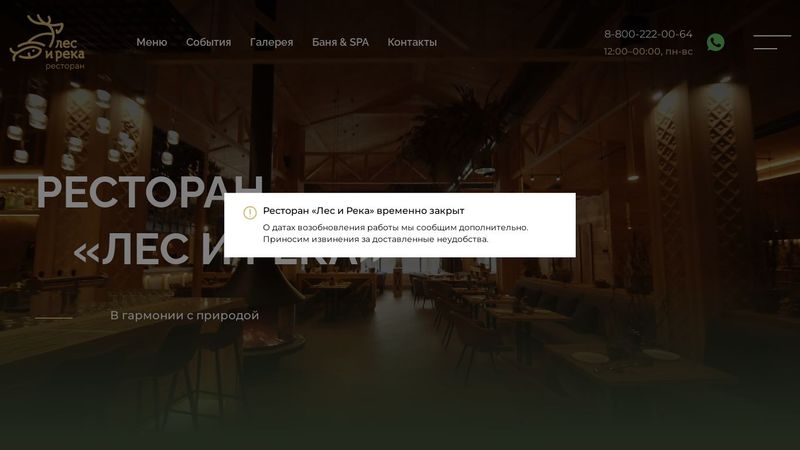Open the Галерея page
Image resolution: width=800 pixels, height=450 pixels.
[271, 42]
